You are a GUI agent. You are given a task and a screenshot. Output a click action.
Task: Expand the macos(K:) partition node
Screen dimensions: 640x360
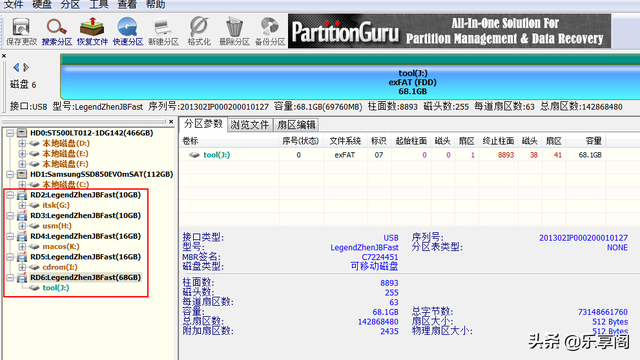(x=22, y=247)
